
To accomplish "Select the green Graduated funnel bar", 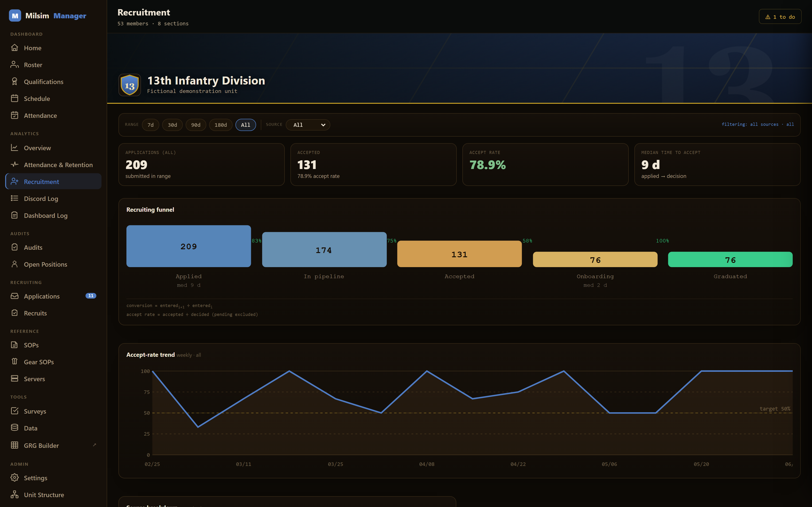I will pyautogui.click(x=730, y=260).
